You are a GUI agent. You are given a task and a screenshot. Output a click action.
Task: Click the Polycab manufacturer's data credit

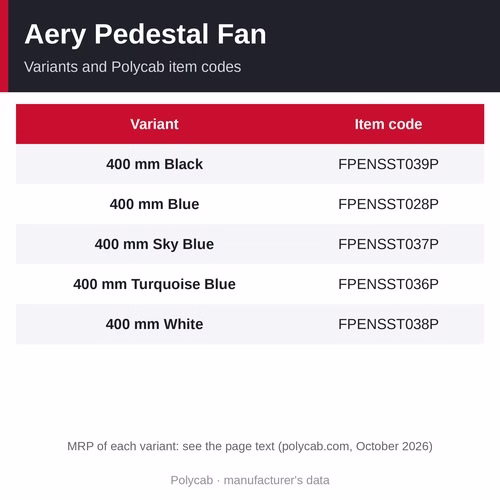[250, 480]
